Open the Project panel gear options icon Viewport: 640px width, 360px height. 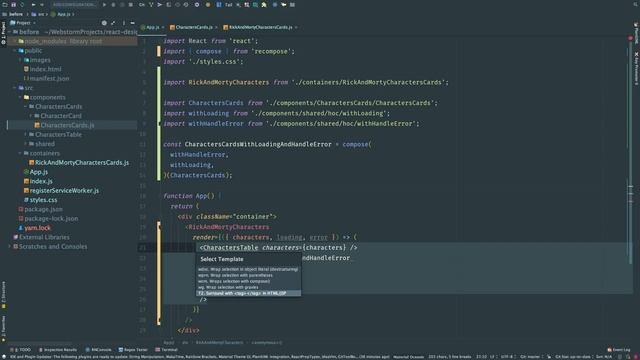pos(104,23)
